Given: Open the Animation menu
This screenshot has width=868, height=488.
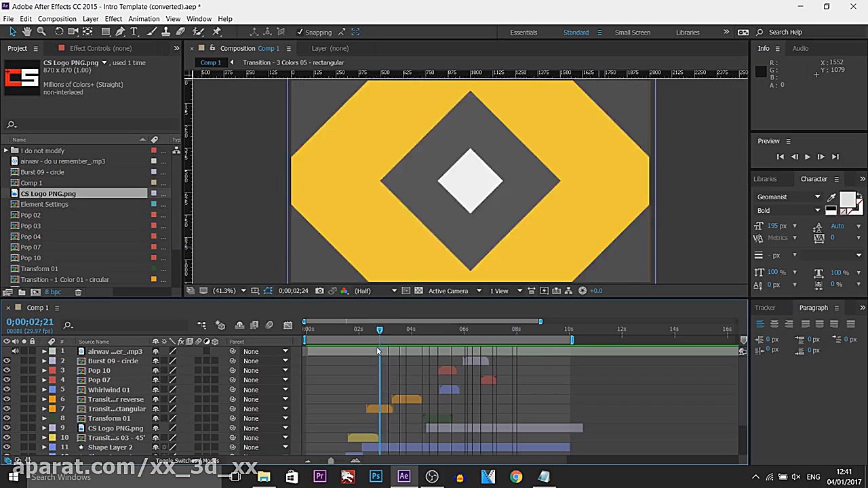Looking at the screenshot, I should (144, 18).
